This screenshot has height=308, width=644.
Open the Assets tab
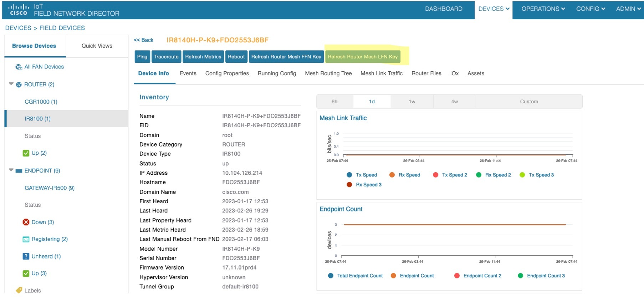[x=476, y=74]
